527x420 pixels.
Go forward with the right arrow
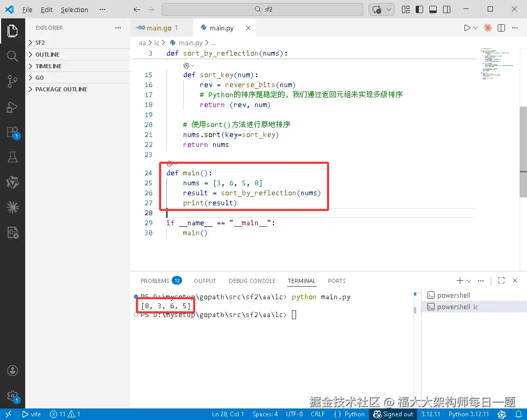click(x=151, y=9)
